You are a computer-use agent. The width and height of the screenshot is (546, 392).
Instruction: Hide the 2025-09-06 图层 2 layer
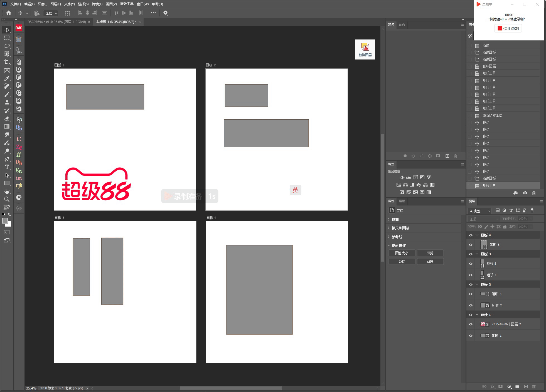[x=471, y=324]
